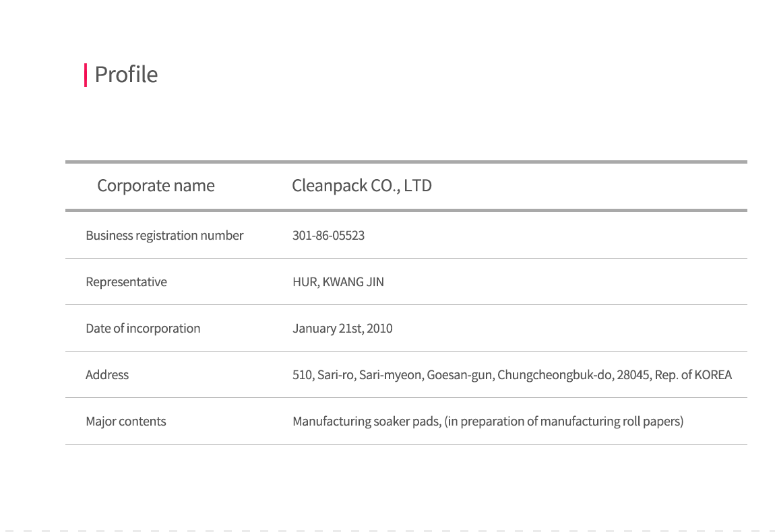Click Chungcheongbuk-do in the address
This screenshot has height=532, width=775.
[x=555, y=375]
